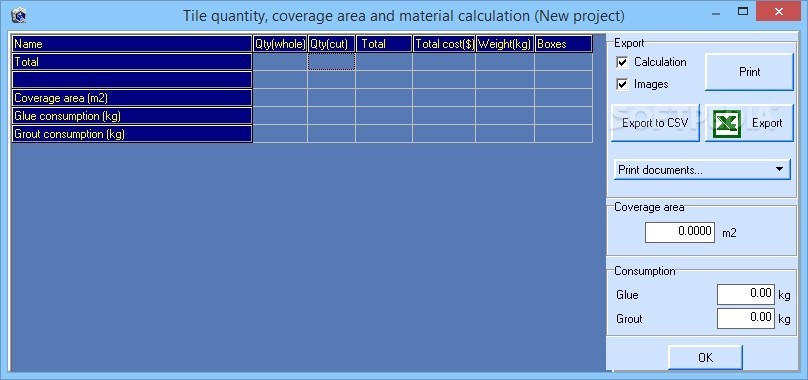Select the Weight(kg) column header
The image size is (808, 380).
tap(505, 44)
